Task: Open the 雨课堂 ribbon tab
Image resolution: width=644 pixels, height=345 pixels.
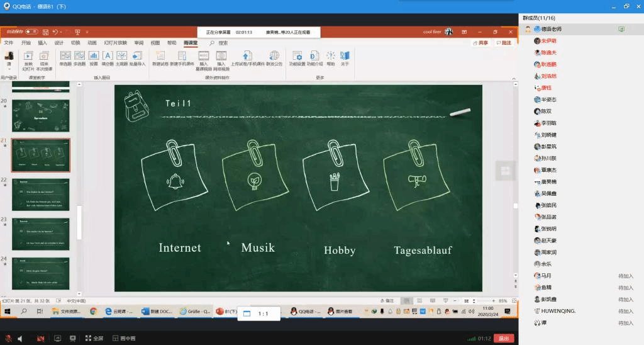Action: (190, 43)
